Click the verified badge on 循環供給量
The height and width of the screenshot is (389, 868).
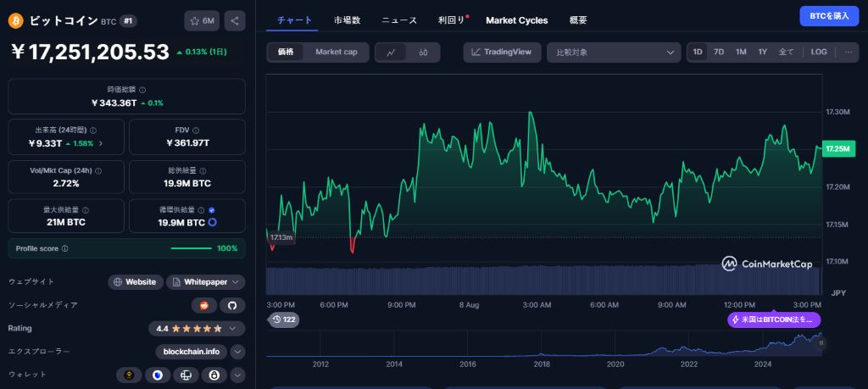[x=211, y=210]
